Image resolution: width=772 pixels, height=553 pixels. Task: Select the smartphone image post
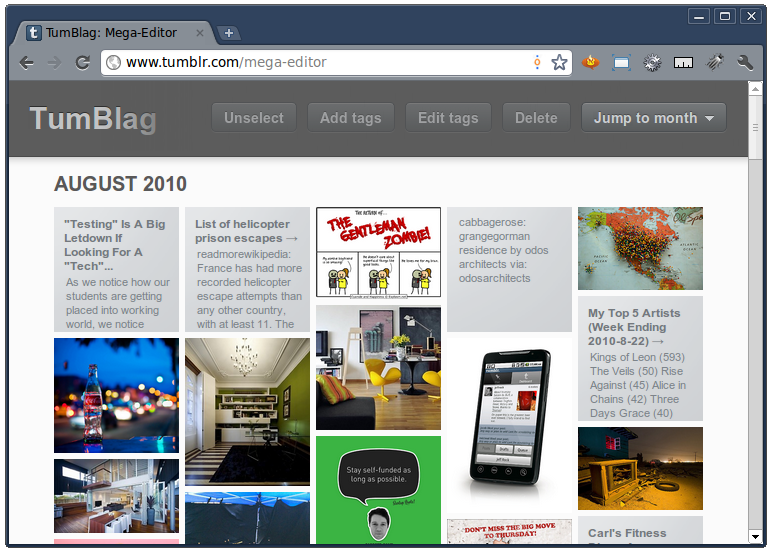(x=509, y=420)
